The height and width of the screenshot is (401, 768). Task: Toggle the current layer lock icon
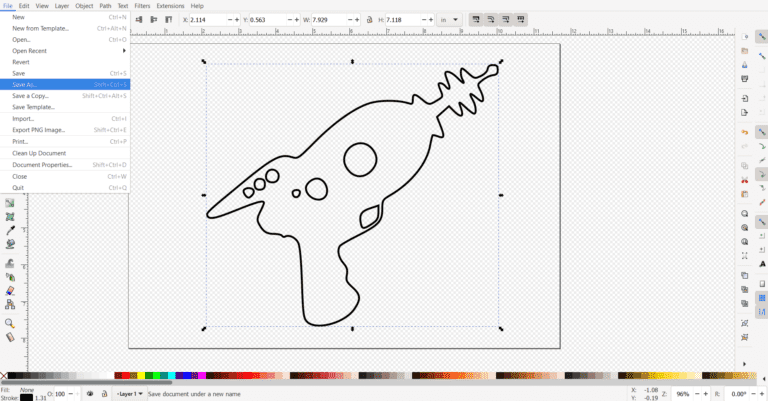coord(104,394)
